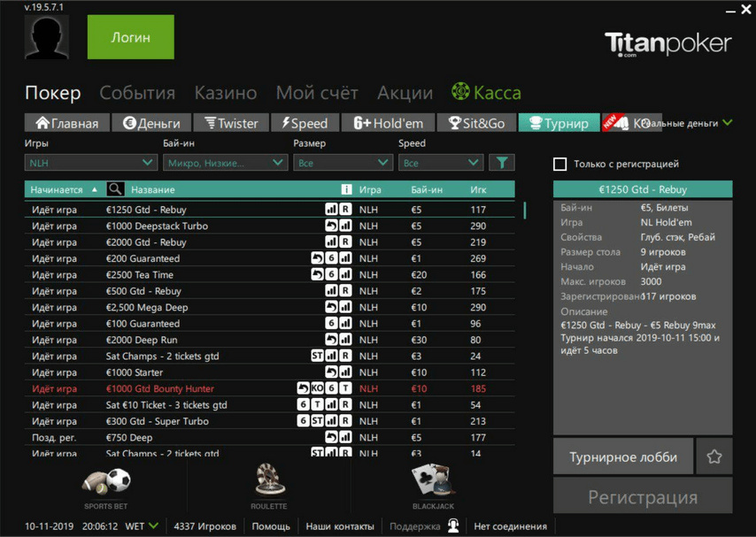Click the player avatar silhouette

pyautogui.click(x=47, y=36)
